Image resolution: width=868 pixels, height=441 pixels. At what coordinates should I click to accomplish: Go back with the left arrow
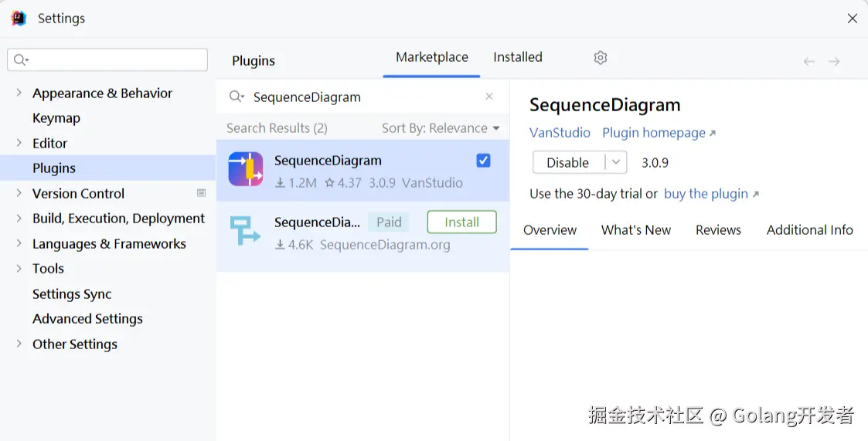(x=808, y=62)
